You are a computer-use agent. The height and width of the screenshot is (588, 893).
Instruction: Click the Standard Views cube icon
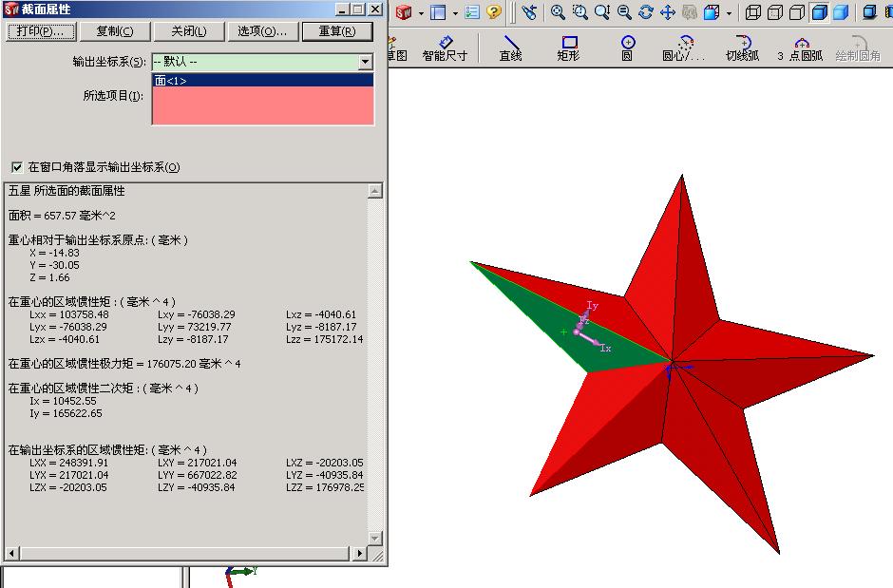[712, 12]
